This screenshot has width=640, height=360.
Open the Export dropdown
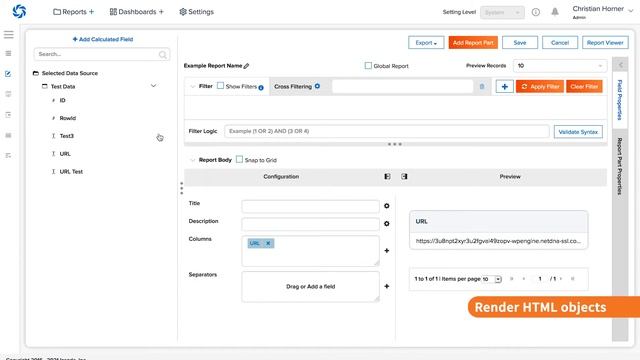click(426, 43)
